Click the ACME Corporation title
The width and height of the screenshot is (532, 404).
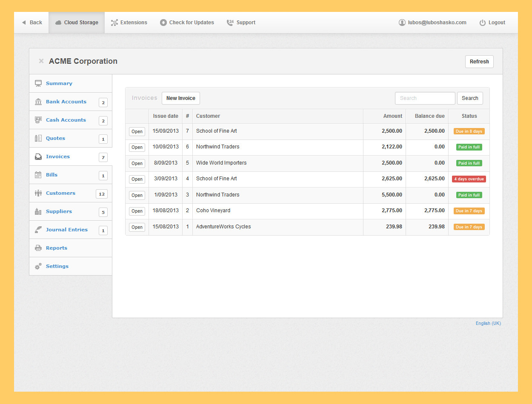83,61
